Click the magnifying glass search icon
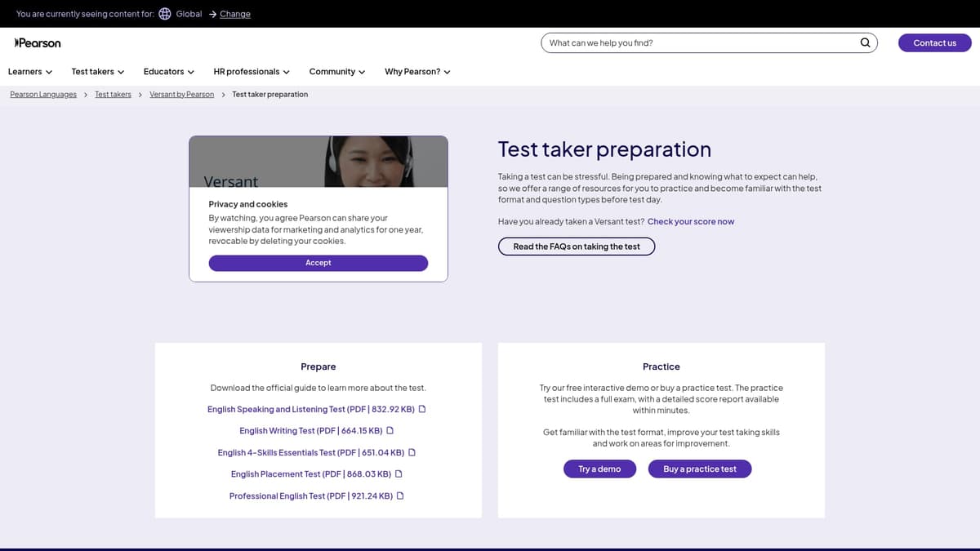Image resolution: width=980 pixels, height=551 pixels. [x=865, y=42]
